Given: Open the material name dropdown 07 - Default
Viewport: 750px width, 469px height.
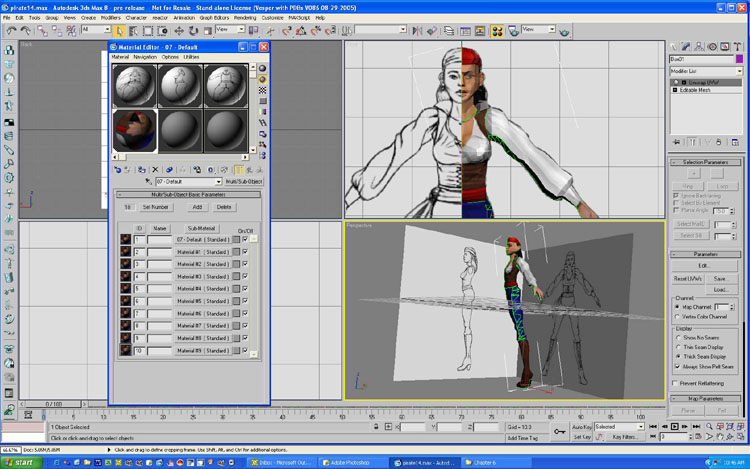Looking at the screenshot, I should 189,181.
